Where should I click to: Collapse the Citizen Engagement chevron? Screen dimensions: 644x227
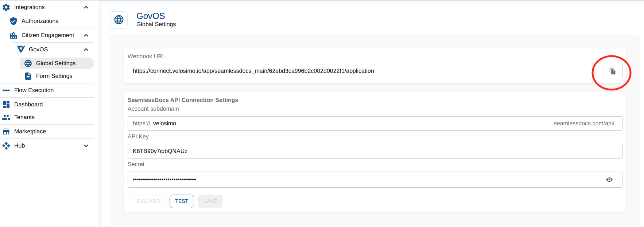point(86,35)
